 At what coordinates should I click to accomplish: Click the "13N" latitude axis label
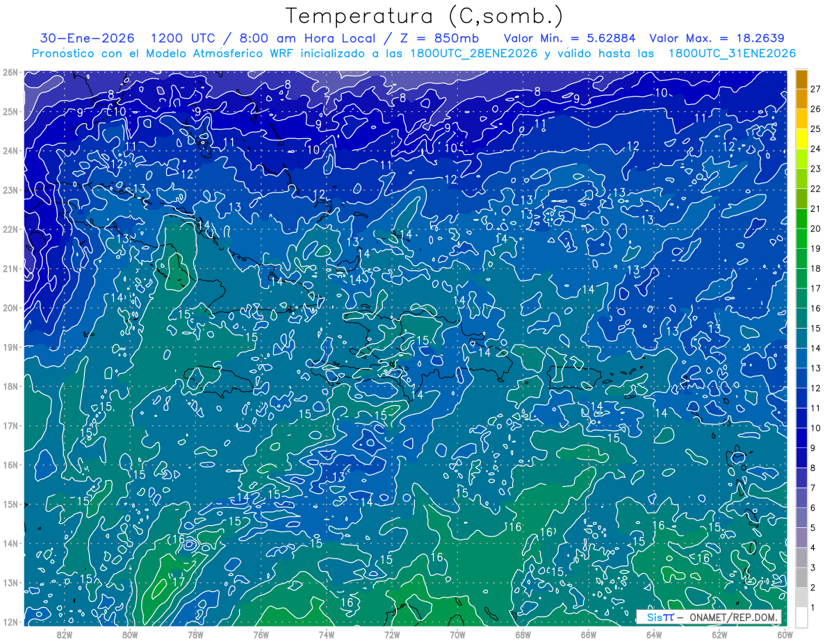[x=10, y=583]
